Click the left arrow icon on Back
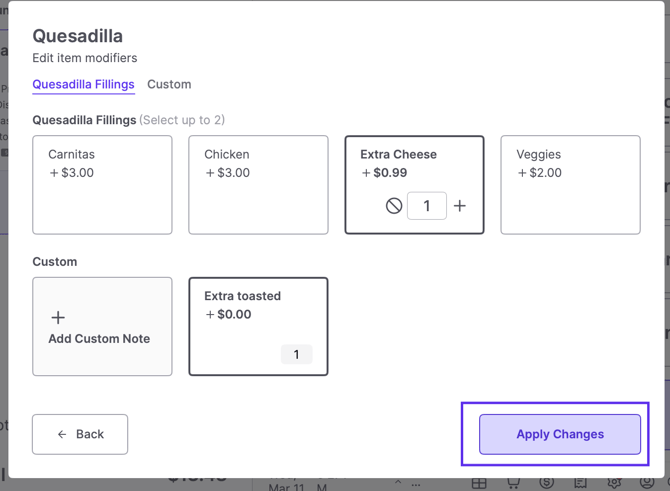 tap(62, 435)
